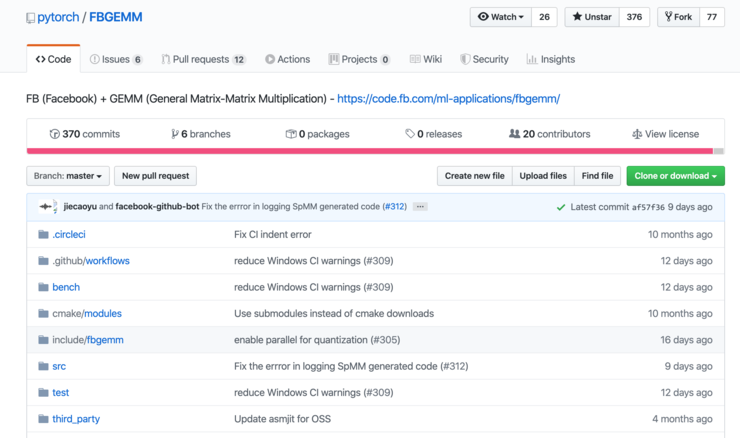740x438 pixels.
Task: Switch to the Issues tab
Action: point(115,59)
